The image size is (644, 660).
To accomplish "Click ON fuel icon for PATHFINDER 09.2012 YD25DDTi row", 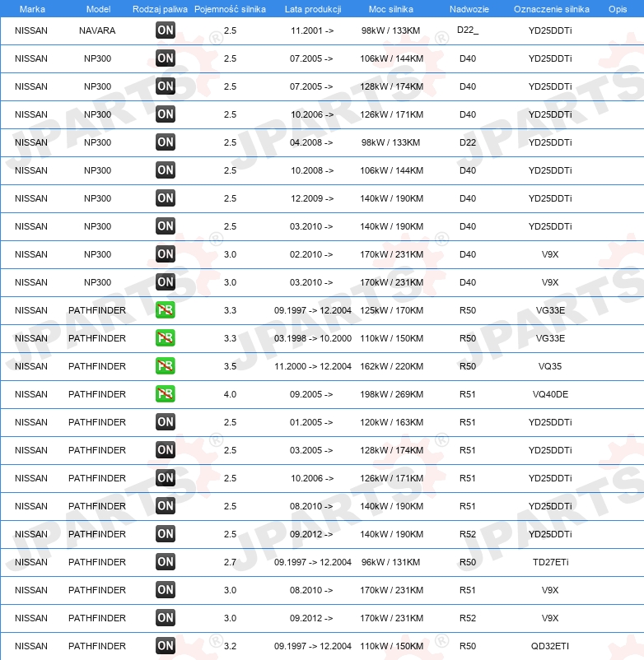I will (x=165, y=534).
